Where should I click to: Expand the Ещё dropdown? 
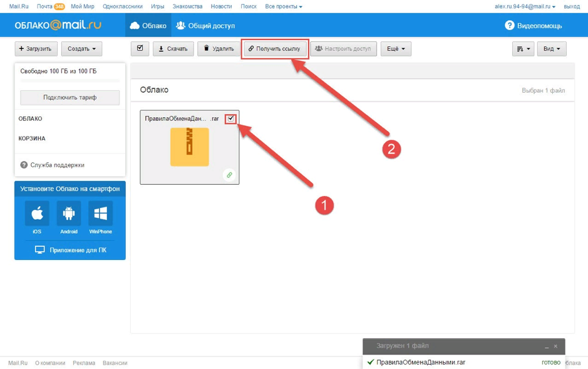point(396,49)
